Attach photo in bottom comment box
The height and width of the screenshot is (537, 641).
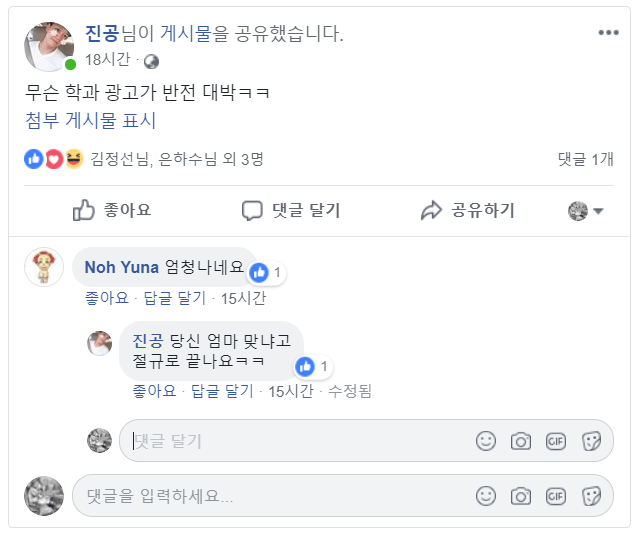pos(521,495)
